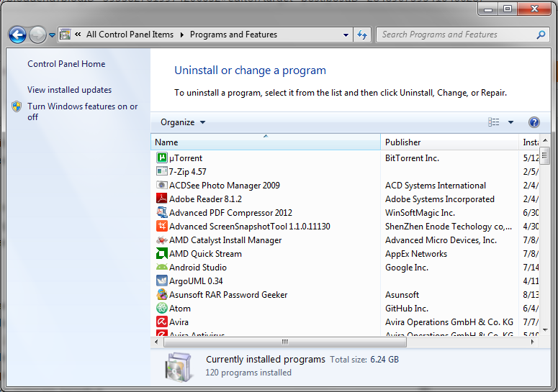The image size is (558, 392).
Task: Select the µTorrent icon
Action: 162,158
